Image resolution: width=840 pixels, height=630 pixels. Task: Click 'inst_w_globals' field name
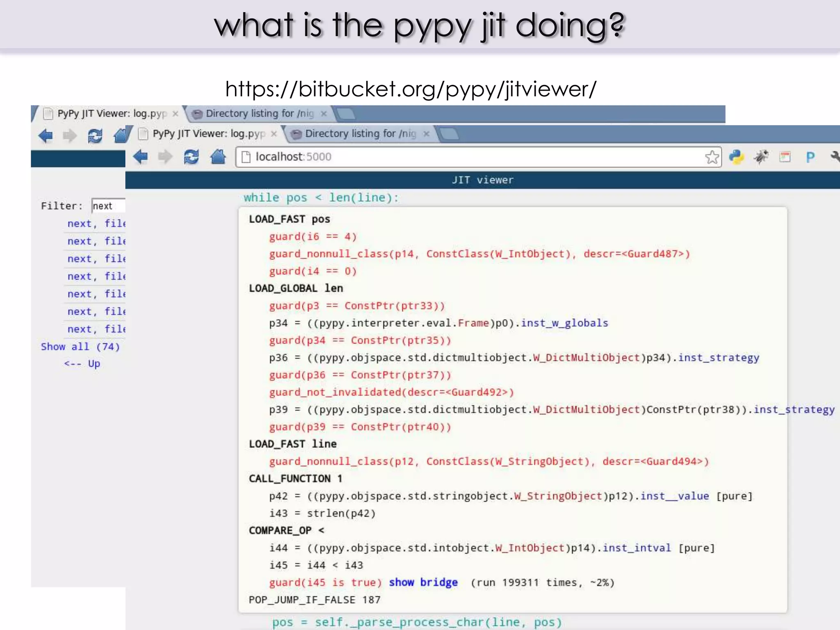click(x=564, y=323)
